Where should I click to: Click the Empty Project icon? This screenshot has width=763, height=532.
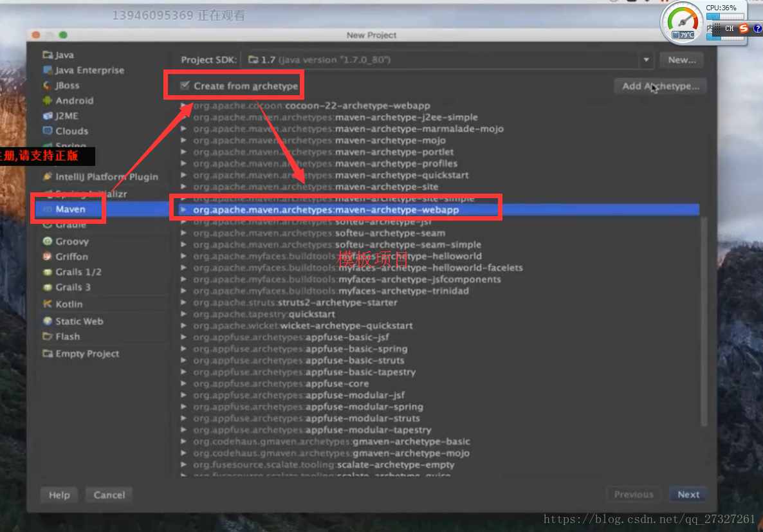[x=48, y=353]
